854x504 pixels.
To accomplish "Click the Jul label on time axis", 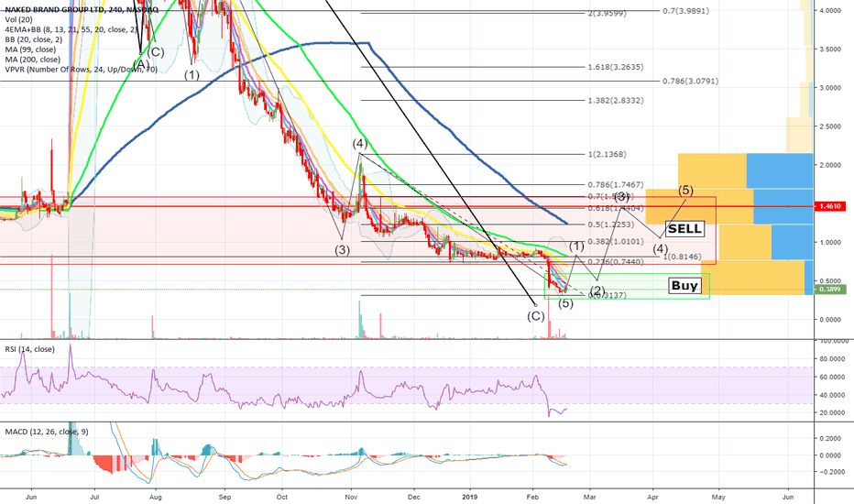I will pyautogui.click(x=94, y=497).
